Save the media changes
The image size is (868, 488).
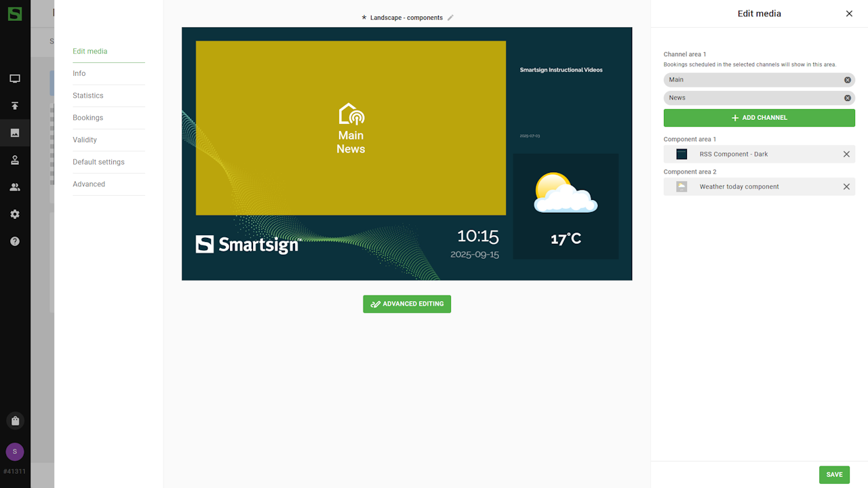click(834, 474)
